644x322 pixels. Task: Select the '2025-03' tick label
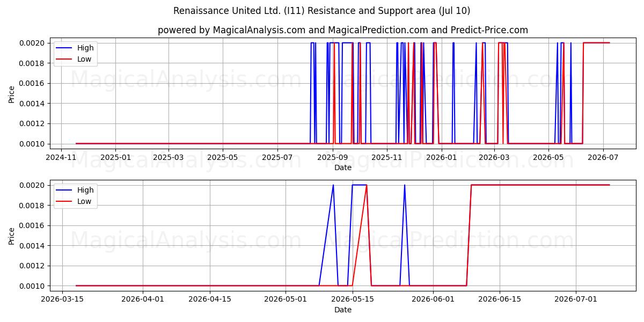coord(169,157)
